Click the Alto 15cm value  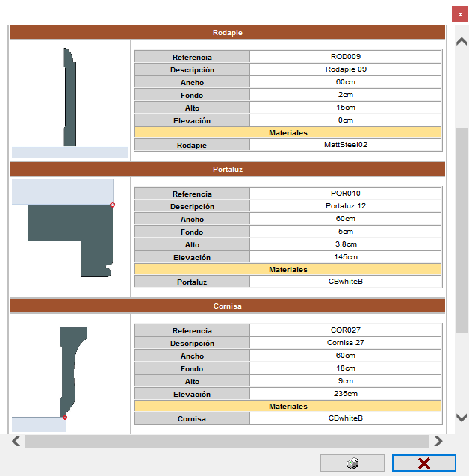tap(346, 108)
